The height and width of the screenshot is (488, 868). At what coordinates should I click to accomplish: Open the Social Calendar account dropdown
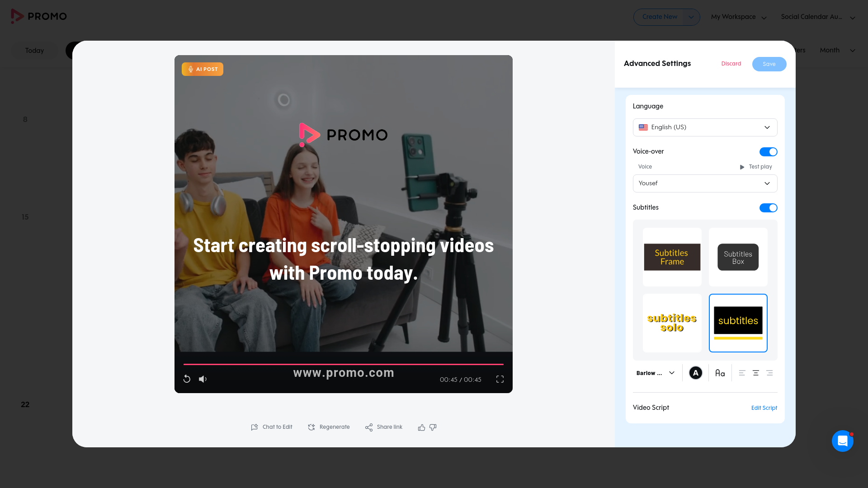click(818, 17)
